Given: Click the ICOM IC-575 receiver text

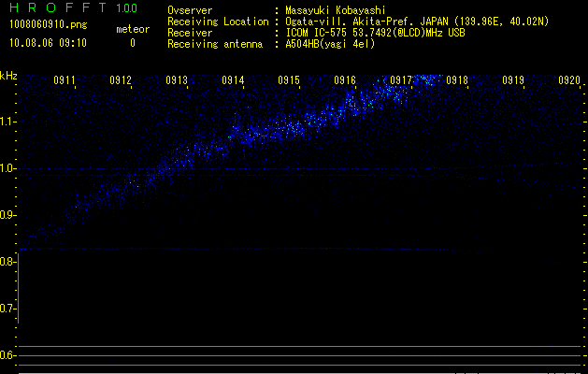Looking at the screenshot, I should (375, 33).
